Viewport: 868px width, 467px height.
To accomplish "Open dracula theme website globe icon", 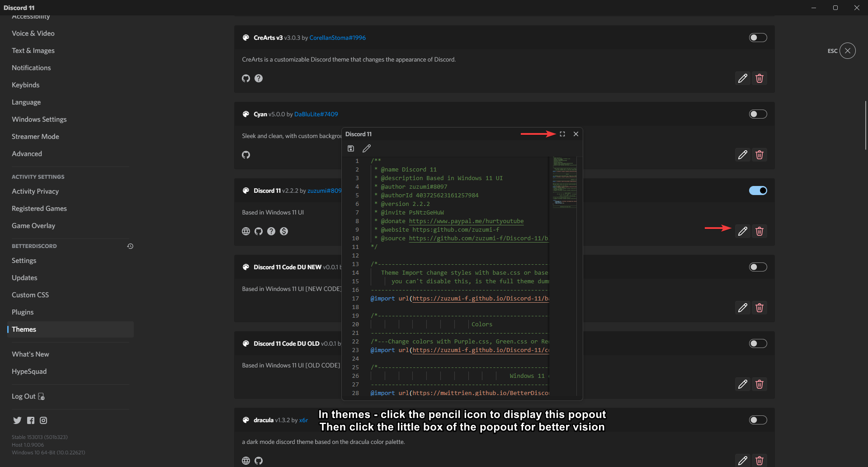I will pyautogui.click(x=246, y=461).
